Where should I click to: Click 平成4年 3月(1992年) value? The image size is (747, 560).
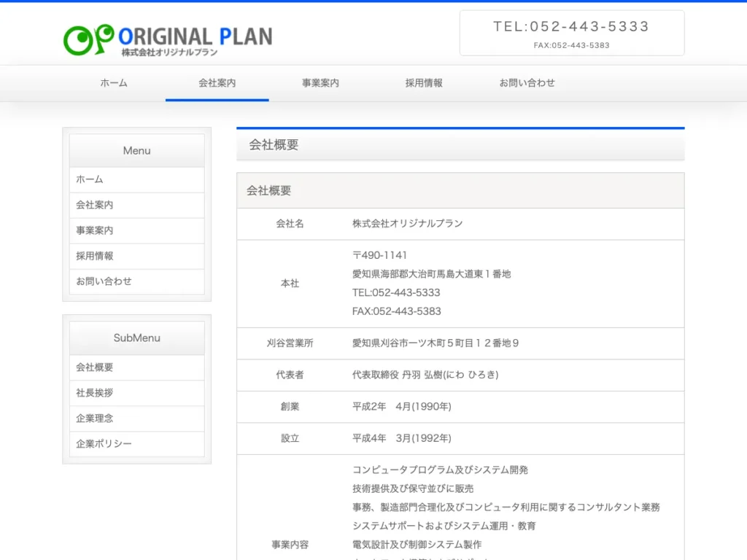(x=402, y=438)
